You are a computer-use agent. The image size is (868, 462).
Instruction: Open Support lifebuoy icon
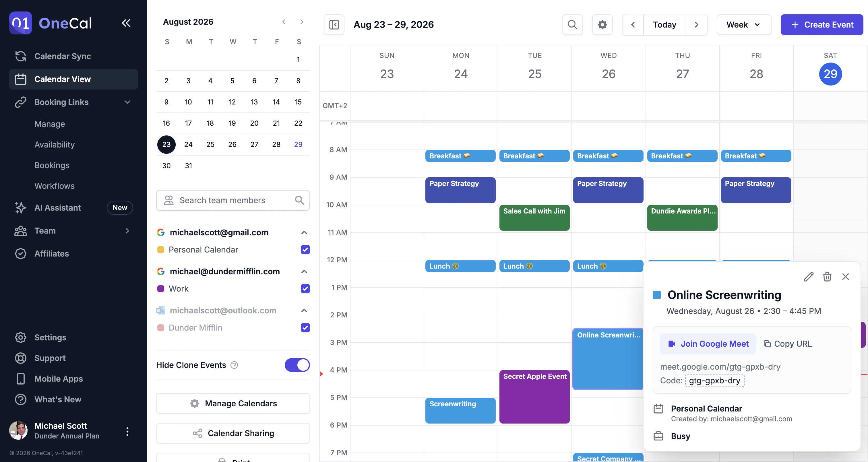click(x=21, y=358)
